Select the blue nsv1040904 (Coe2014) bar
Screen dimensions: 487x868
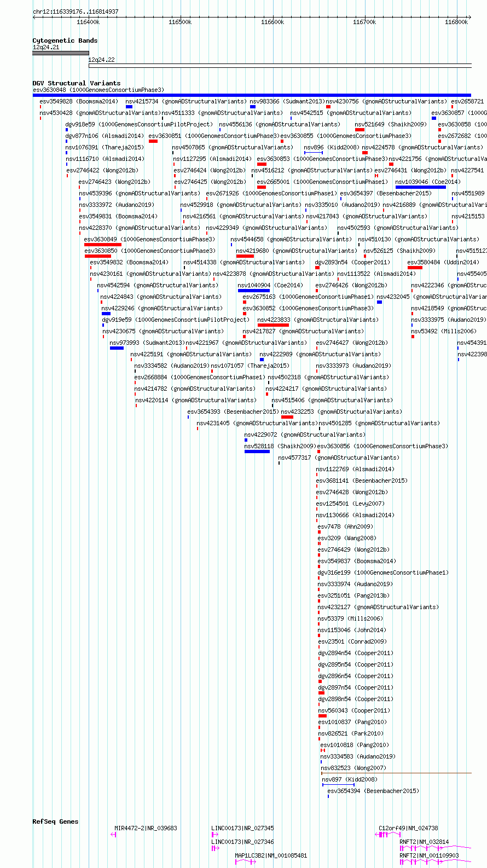254,291
